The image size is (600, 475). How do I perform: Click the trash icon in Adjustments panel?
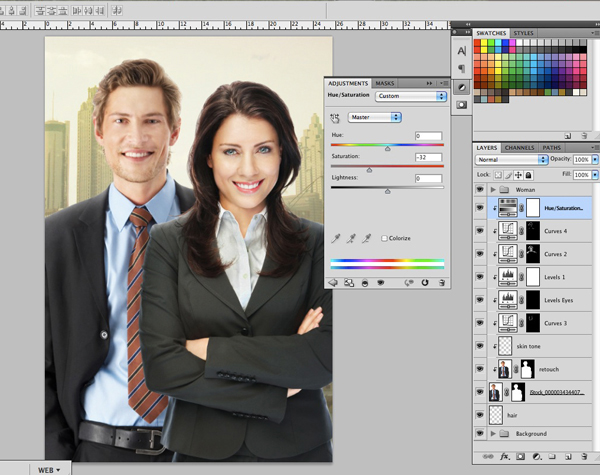point(441,283)
